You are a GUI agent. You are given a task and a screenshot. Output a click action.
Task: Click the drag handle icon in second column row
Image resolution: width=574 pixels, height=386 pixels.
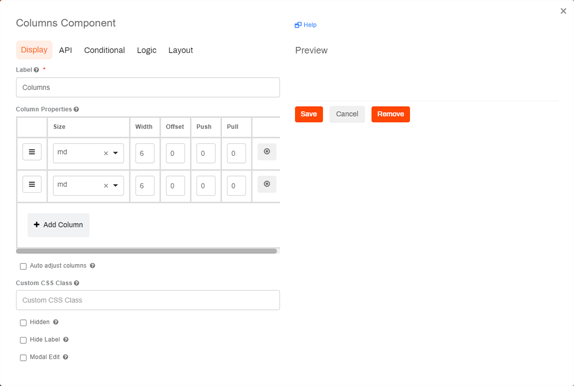pyautogui.click(x=32, y=185)
